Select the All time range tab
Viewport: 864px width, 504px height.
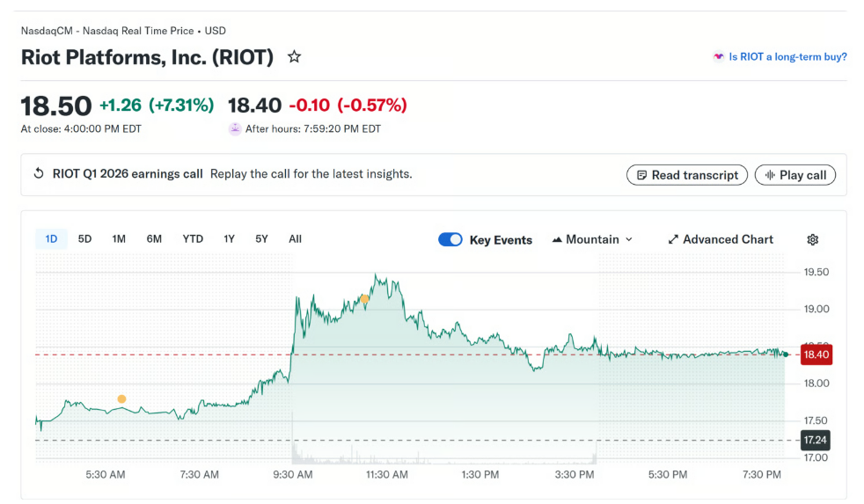pos(296,239)
